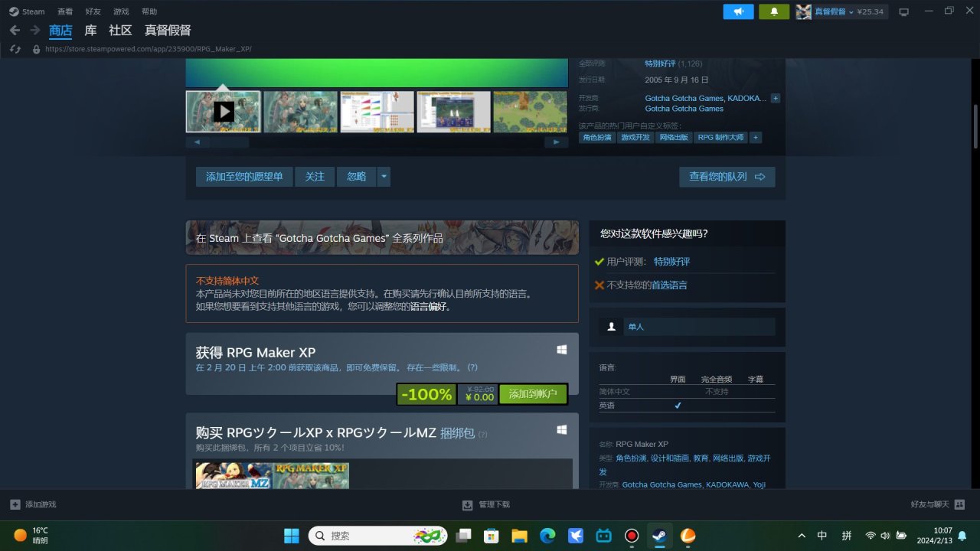Expand the ignore options dropdown arrow

pyautogui.click(x=384, y=177)
